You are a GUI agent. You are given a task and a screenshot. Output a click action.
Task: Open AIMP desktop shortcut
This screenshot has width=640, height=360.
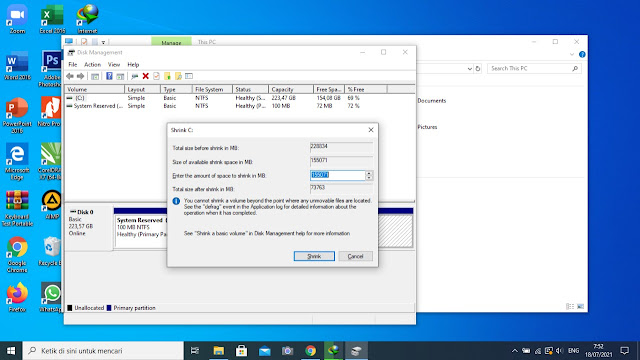pos(52,205)
